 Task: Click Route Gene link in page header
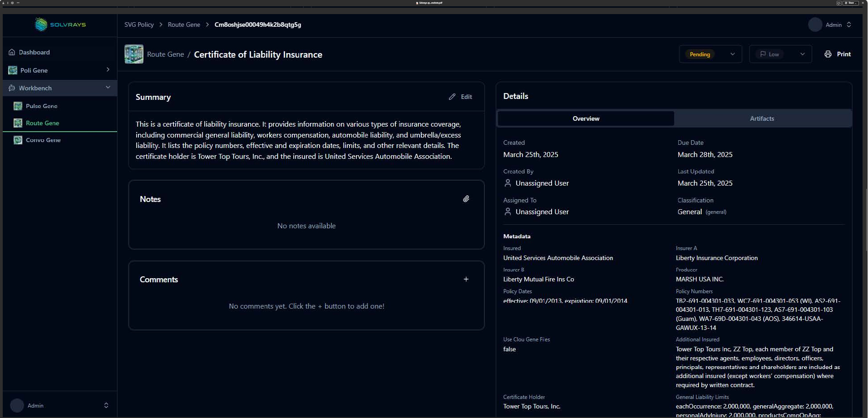[x=165, y=54]
